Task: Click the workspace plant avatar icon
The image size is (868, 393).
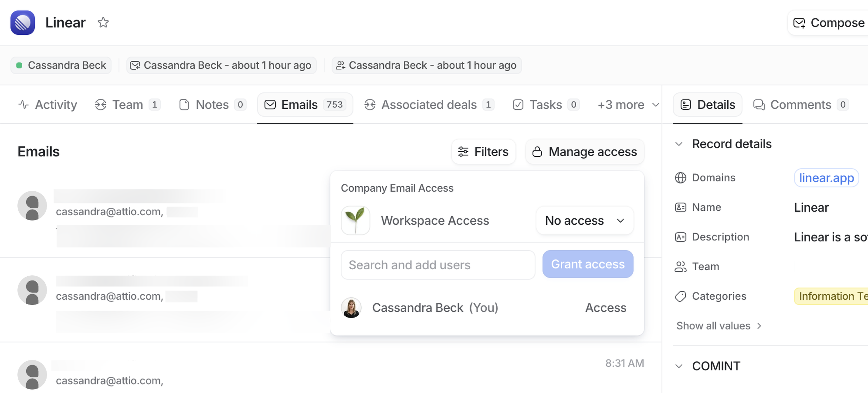Action: [356, 221]
